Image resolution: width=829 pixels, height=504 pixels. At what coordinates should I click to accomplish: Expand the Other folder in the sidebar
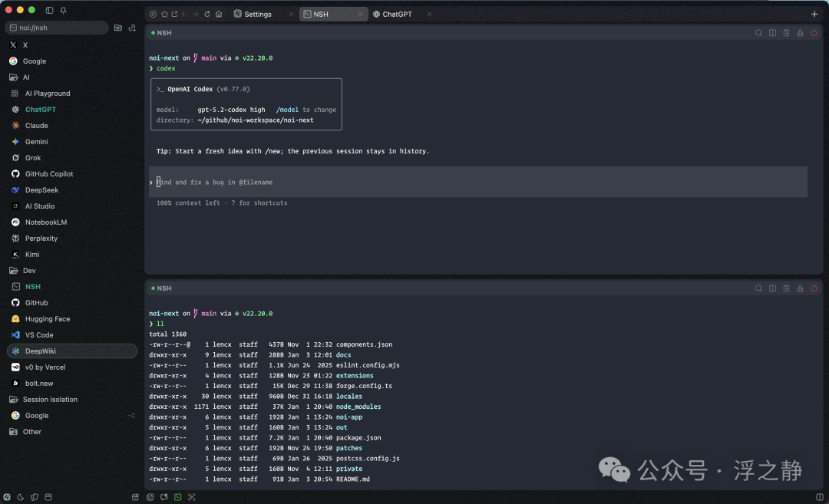point(72,432)
